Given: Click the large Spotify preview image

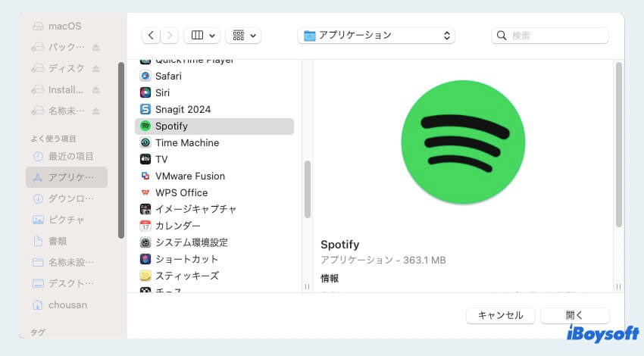Looking at the screenshot, I should coord(463,142).
